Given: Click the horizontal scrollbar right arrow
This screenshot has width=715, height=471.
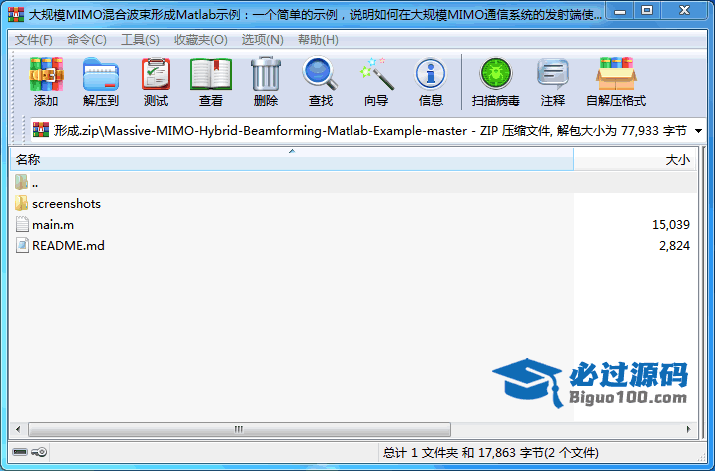Looking at the screenshot, I should pyautogui.click(x=689, y=429).
